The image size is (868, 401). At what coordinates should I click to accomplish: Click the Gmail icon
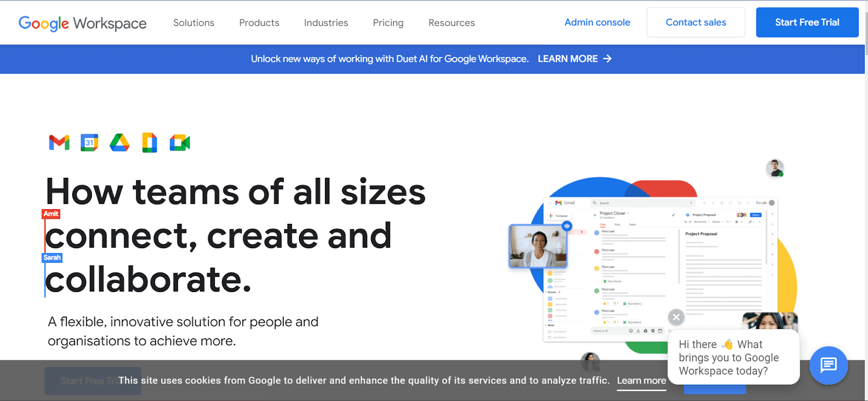[x=59, y=143]
